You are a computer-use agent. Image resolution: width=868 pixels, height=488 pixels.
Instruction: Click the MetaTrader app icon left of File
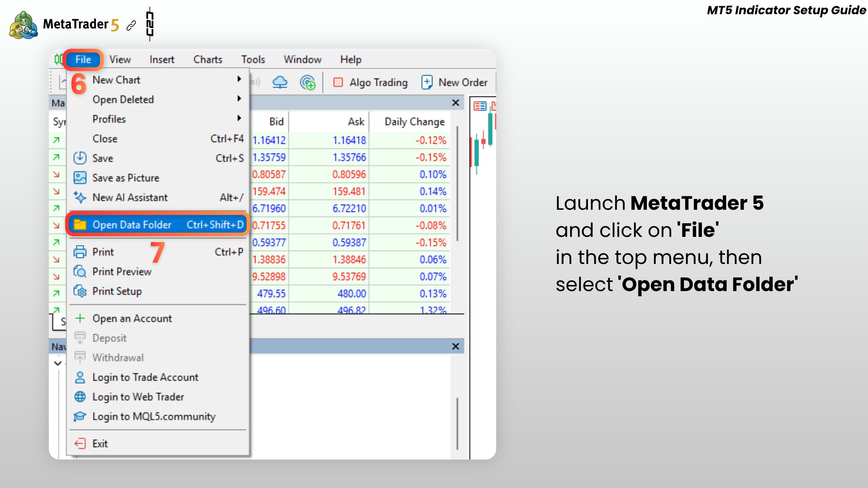58,59
